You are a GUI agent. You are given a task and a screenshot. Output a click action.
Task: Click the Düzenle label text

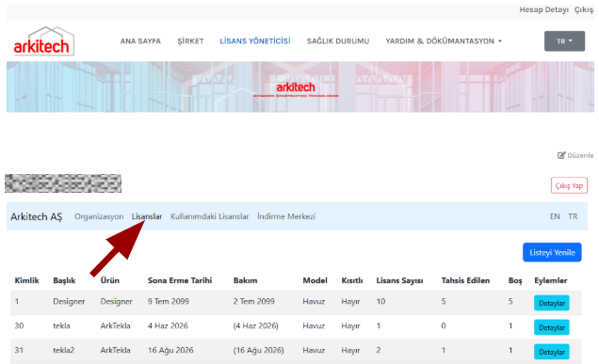click(x=580, y=155)
